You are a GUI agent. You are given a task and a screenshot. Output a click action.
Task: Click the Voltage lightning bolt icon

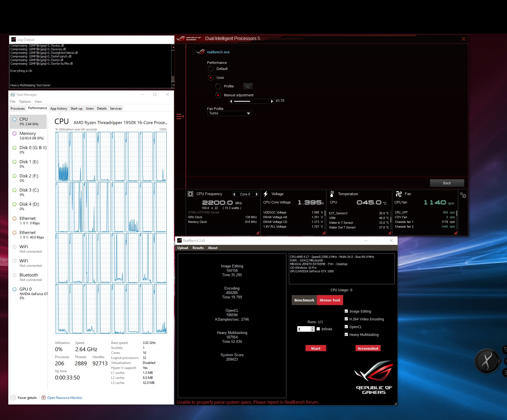(266, 194)
